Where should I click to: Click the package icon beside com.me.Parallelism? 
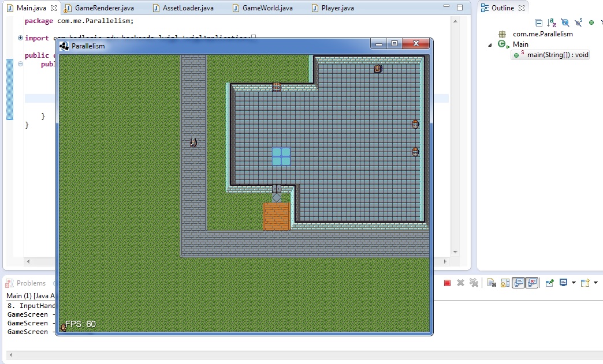[502, 34]
